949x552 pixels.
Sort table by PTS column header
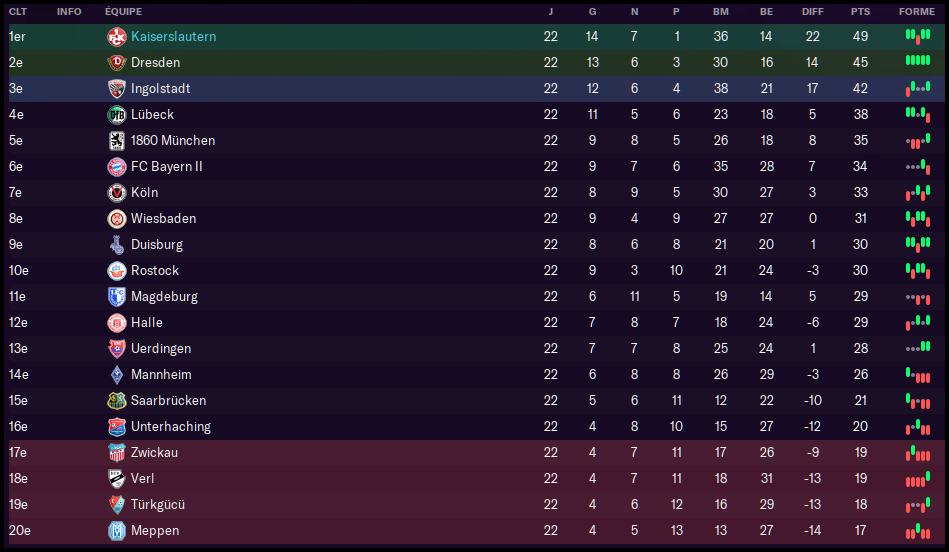(860, 11)
